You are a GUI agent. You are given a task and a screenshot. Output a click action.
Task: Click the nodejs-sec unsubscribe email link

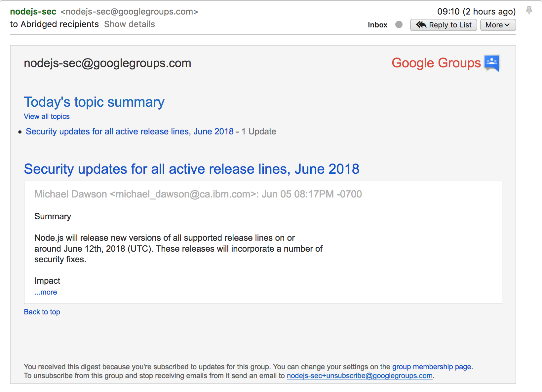click(360, 376)
